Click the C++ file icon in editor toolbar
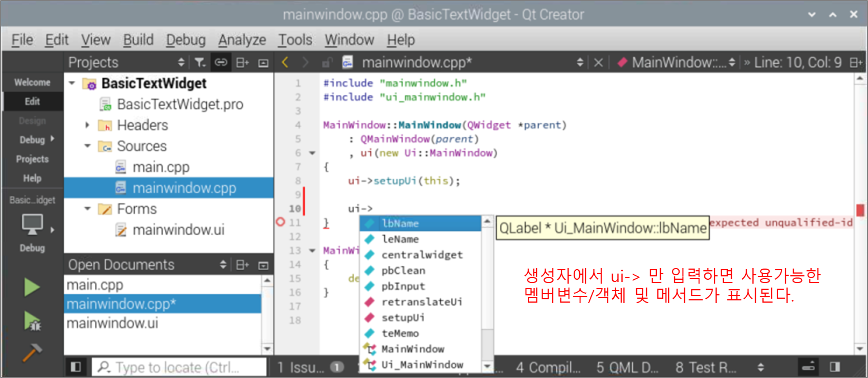Image resolution: width=868 pixels, height=378 pixels. (347, 63)
